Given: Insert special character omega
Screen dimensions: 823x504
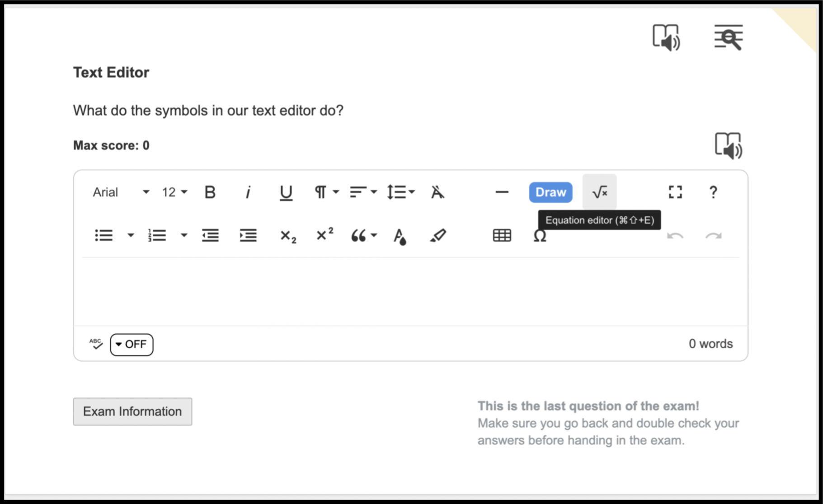Looking at the screenshot, I should pyautogui.click(x=540, y=236).
